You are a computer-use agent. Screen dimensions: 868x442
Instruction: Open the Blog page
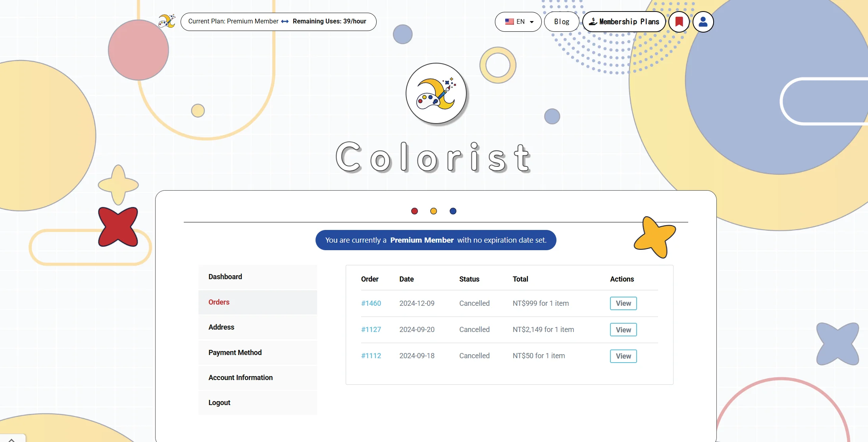coord(562,21)
